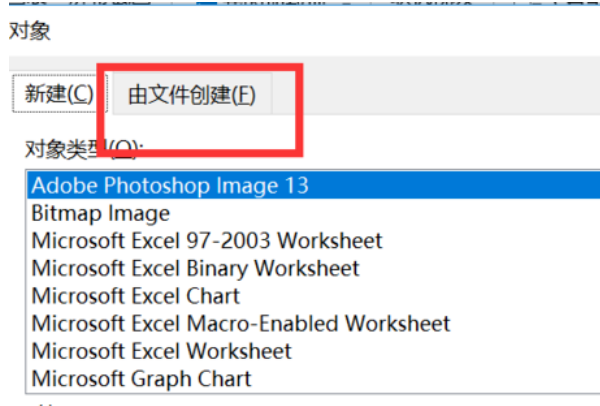The image size is (600, 406).
Task: Select Microsoft Excel Chart item
Action: 313,296
